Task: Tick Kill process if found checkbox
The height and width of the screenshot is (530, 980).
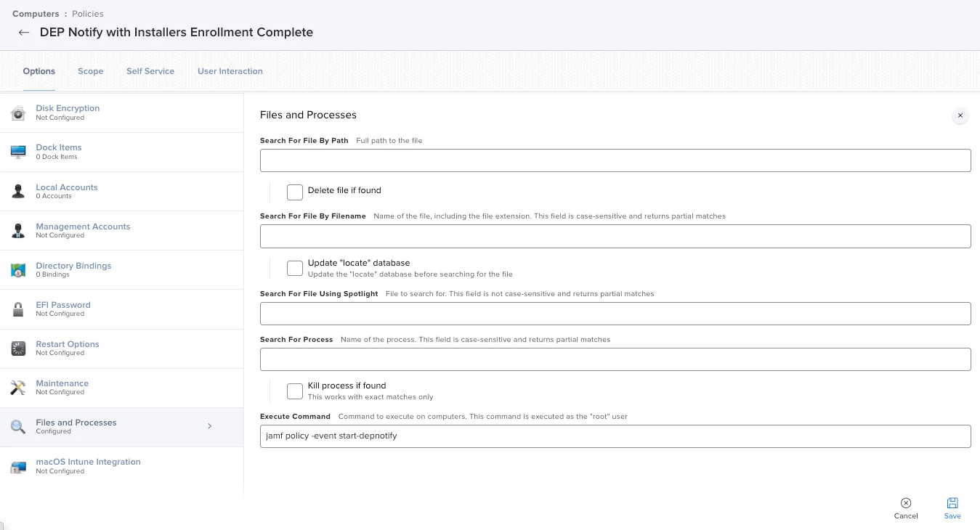Action: [x=295, y=391]
